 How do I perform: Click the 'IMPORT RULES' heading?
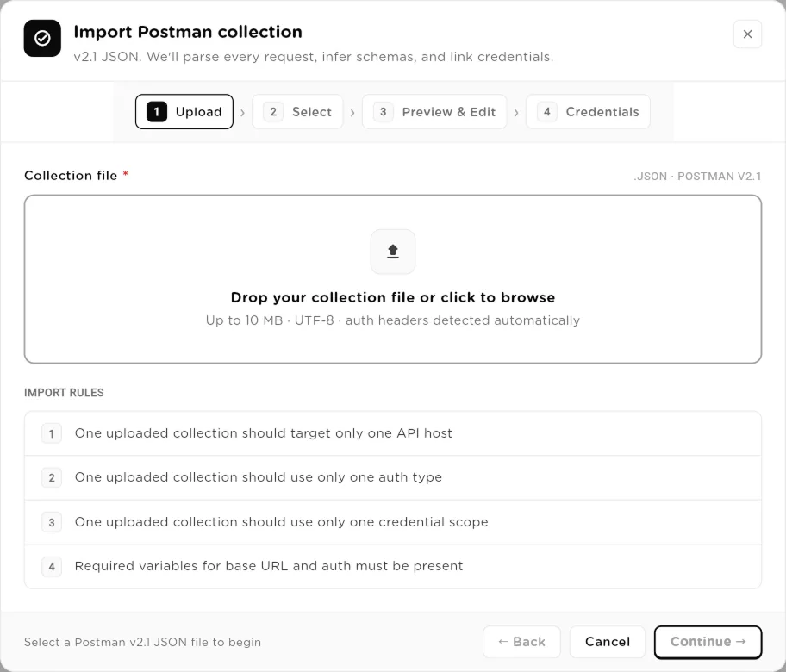64,392
